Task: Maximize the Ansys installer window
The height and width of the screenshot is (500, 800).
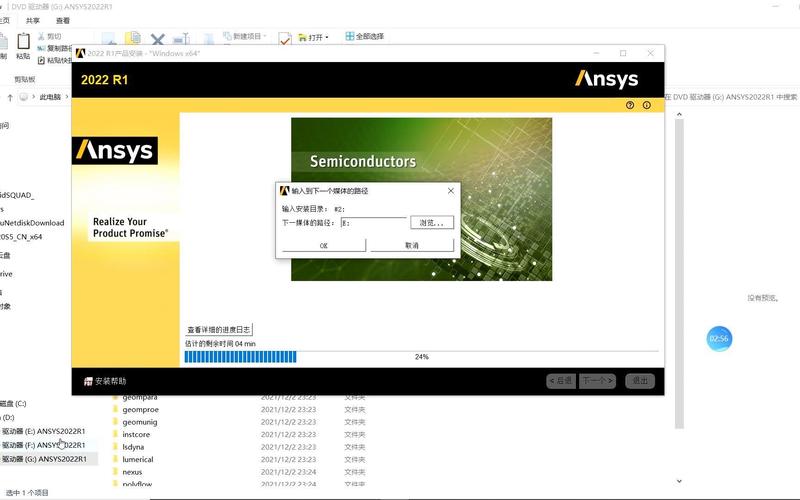Action: click(623, 53)
